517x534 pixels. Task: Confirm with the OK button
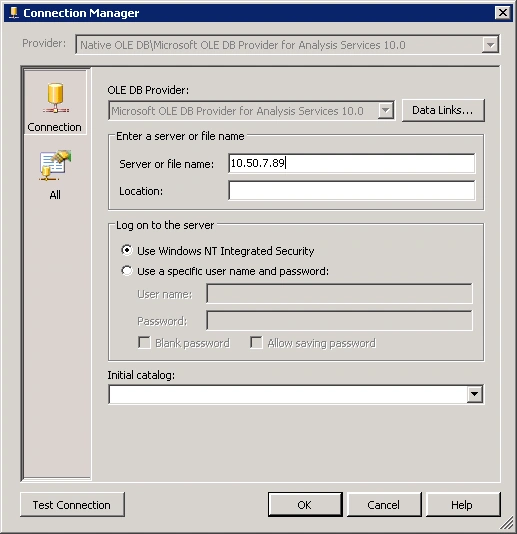pos(305,504)
